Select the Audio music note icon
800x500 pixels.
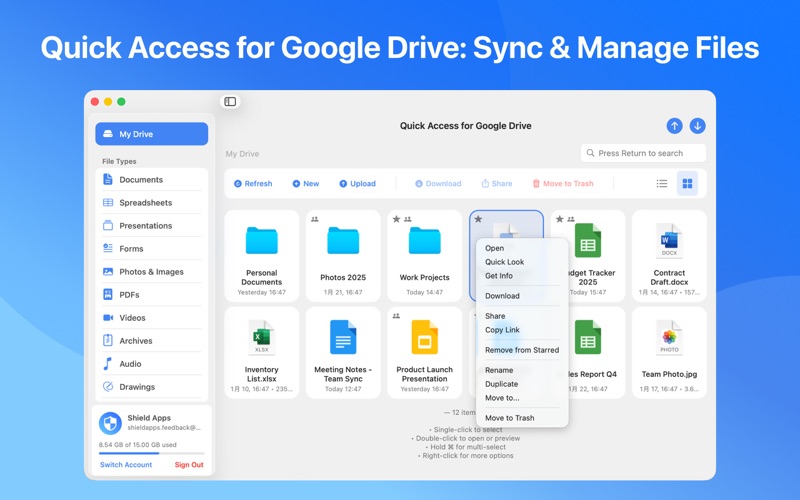coord(108,363)
